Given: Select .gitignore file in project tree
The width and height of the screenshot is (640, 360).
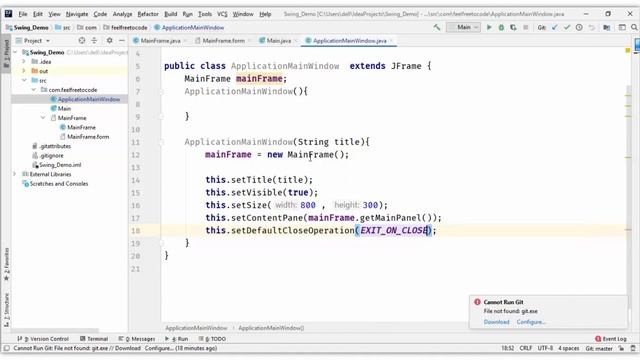Looking at the screenshot, I should (x=51, y=155).
